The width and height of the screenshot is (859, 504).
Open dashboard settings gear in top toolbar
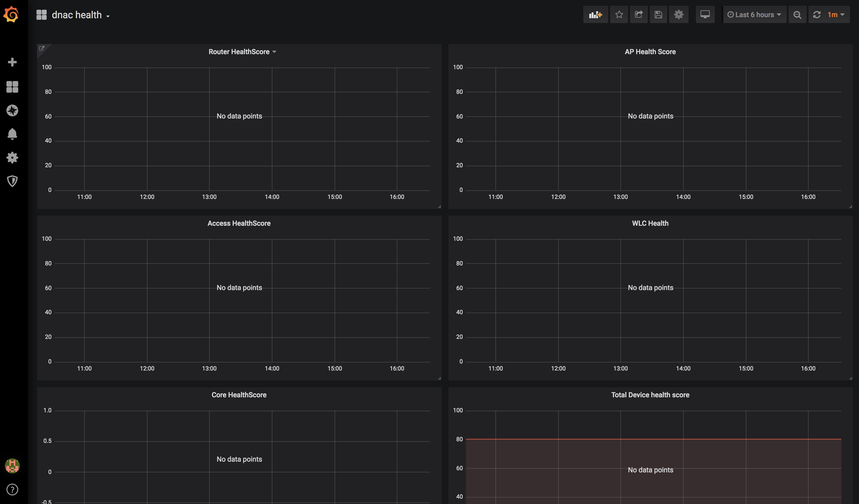click(678, 15)
